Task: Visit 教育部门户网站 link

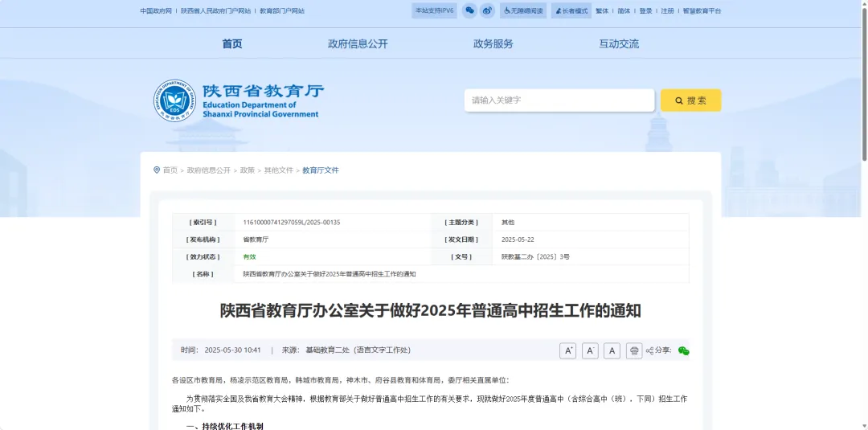Action: tap(282, 11)
